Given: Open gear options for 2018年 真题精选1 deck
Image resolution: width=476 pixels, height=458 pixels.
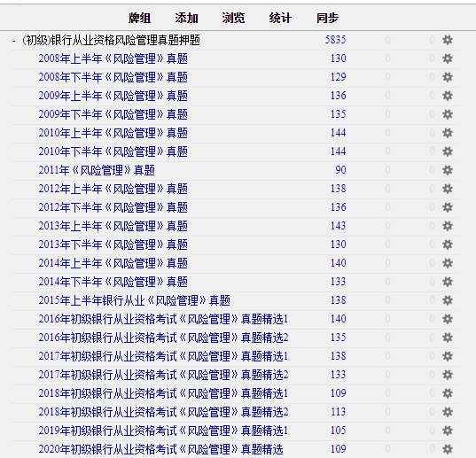Looking at the screenshot, I should 448,393.
